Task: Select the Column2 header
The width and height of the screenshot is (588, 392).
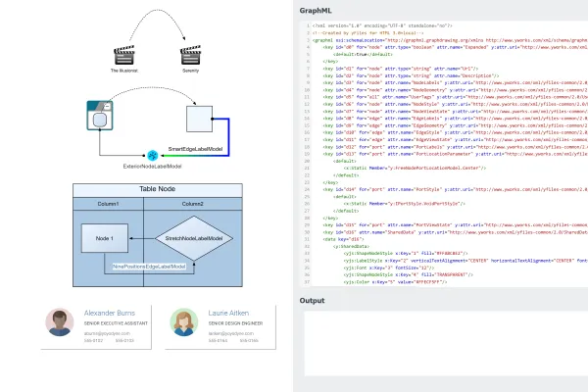Action: pos(193,204)
